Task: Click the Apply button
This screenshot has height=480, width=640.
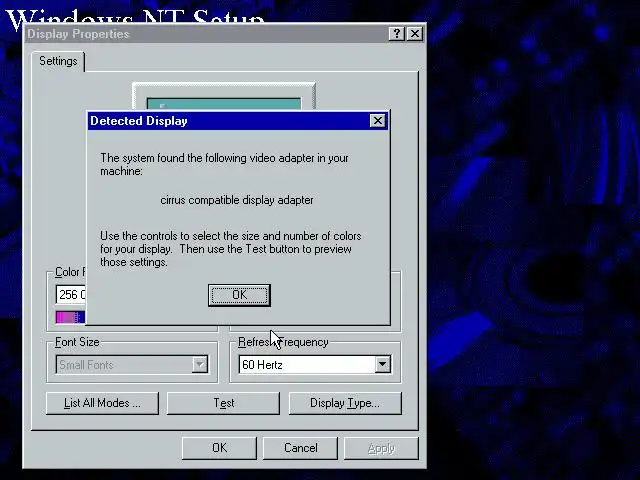Action: [381, 448]
